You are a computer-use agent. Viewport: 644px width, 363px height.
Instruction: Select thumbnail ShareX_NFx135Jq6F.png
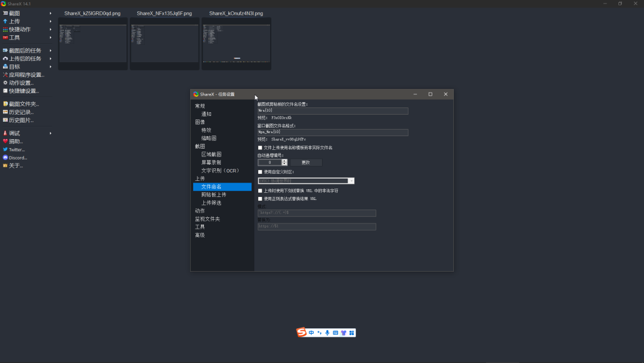point(165,43)
